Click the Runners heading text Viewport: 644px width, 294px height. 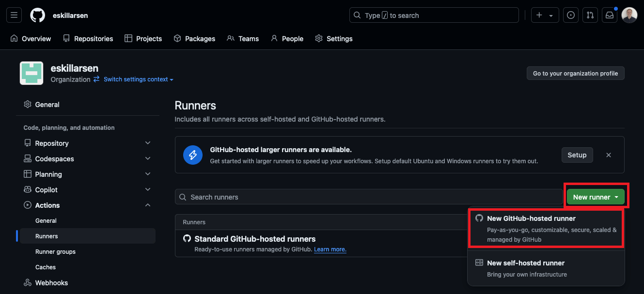[195, 106]
